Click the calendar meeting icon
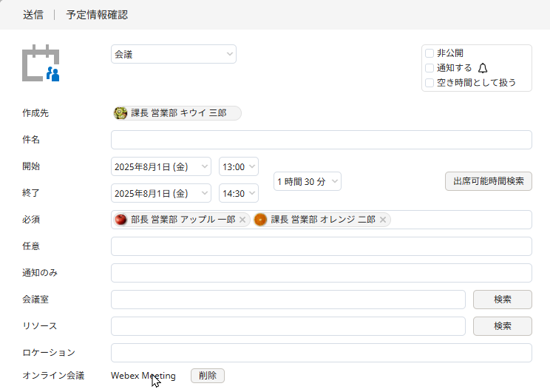Viewport: 550px width, 392px height. pyautogui.click(x=41, y=63)
